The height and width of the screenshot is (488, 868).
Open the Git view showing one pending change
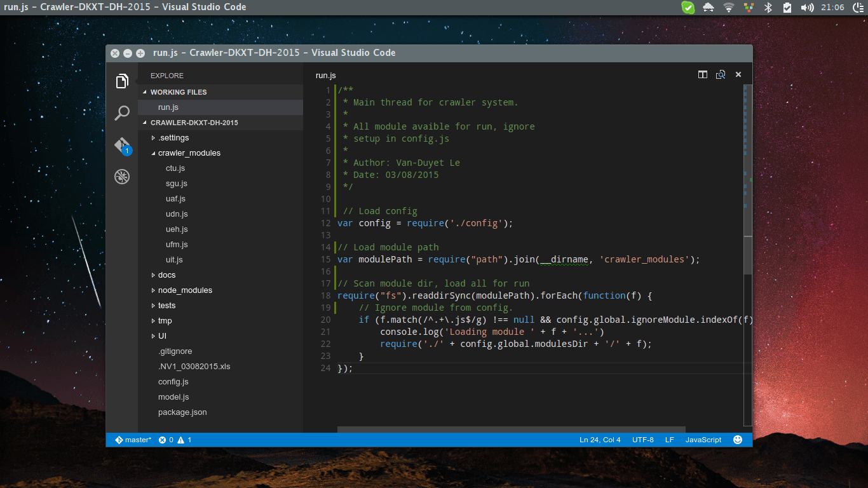pos(121,145)
